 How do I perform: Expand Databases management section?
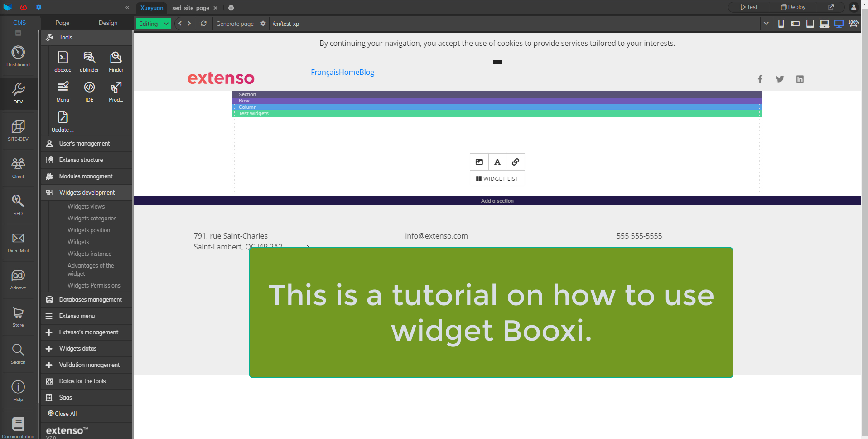(87, 300)
